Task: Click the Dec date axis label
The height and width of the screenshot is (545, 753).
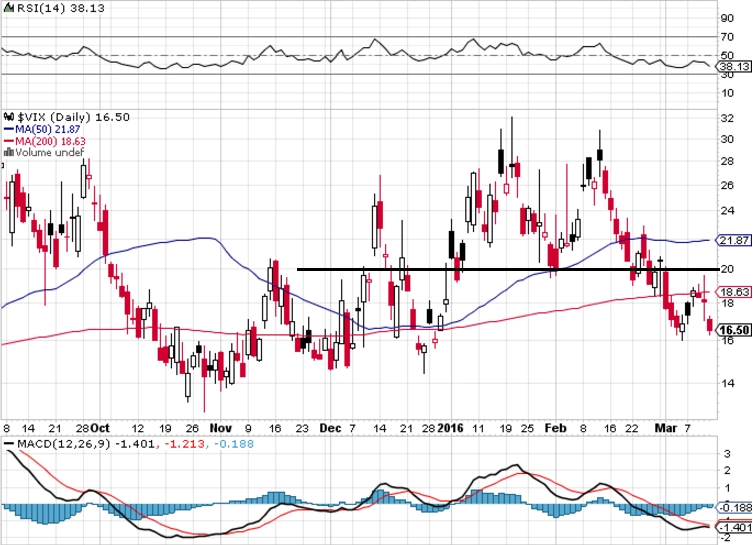Action: tap(330, 428)
